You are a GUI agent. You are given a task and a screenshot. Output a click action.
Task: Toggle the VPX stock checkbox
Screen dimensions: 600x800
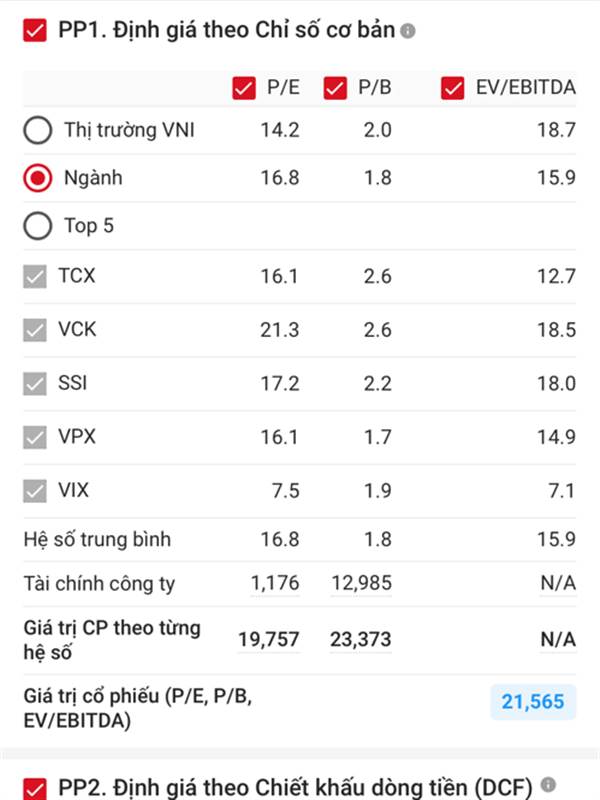tap(36, 437)
